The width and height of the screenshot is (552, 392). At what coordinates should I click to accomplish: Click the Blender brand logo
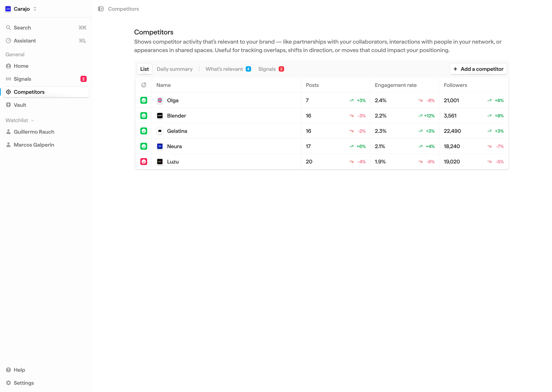point(160,116)
